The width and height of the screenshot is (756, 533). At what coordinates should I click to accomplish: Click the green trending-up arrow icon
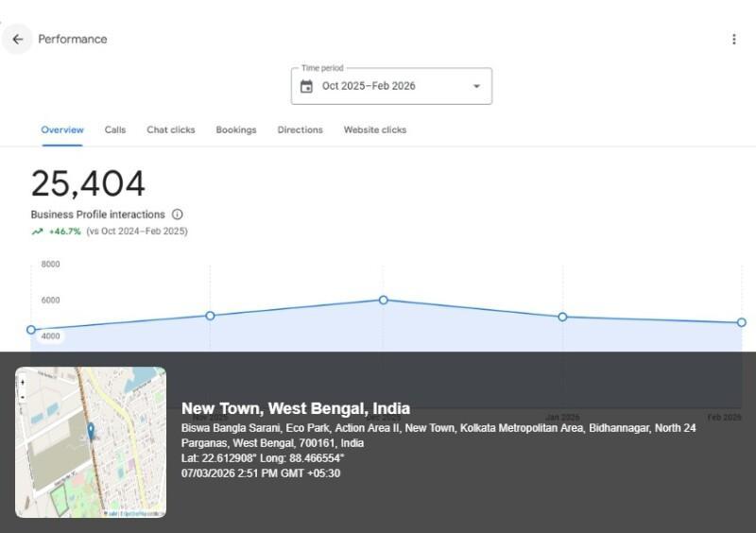point(37,232)
